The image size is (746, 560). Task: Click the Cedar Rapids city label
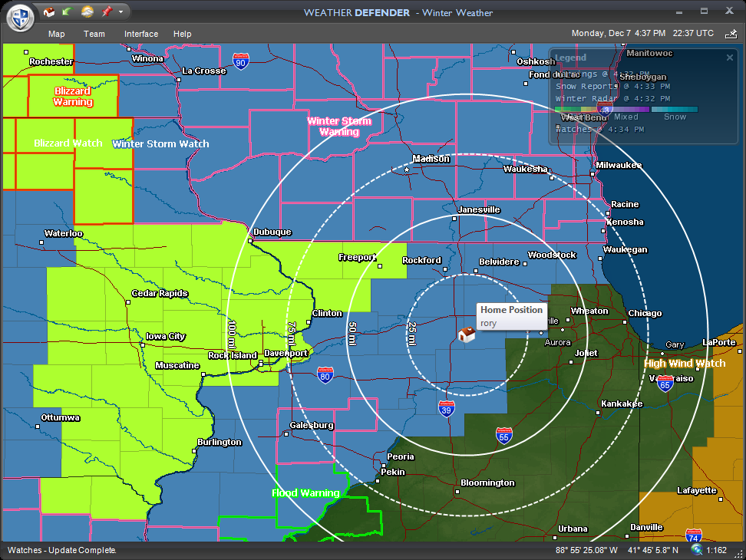(160, 293)
